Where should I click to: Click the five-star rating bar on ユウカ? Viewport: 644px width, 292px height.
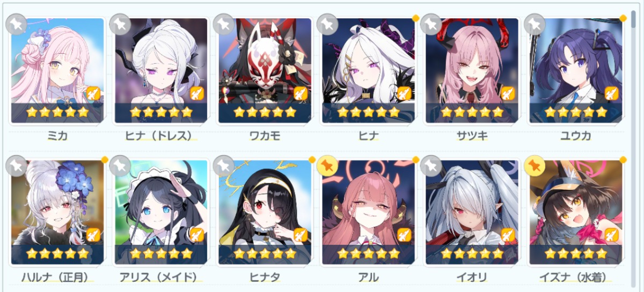tap(575, 112)
